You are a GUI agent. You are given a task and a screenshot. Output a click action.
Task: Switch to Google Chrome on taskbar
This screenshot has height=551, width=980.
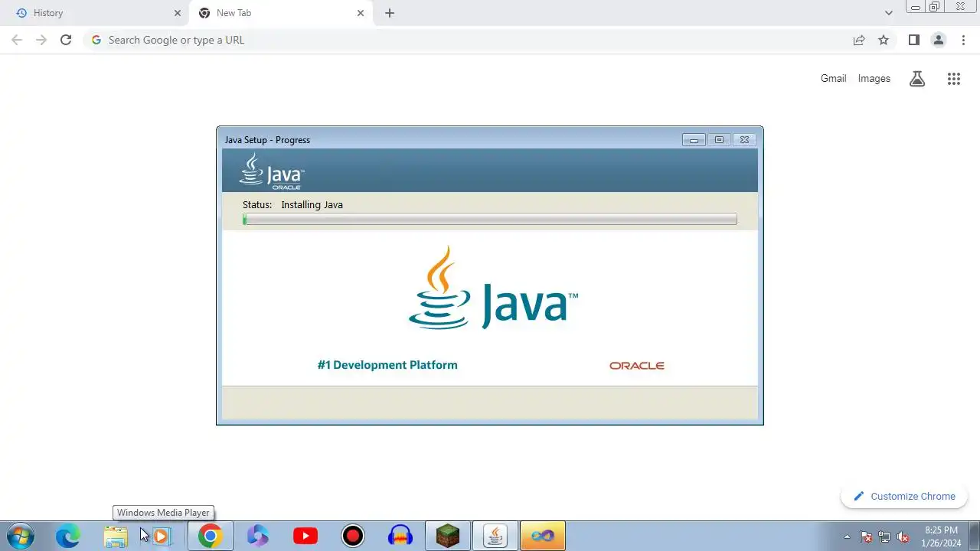pyautogui.click(x=210, y=536)
